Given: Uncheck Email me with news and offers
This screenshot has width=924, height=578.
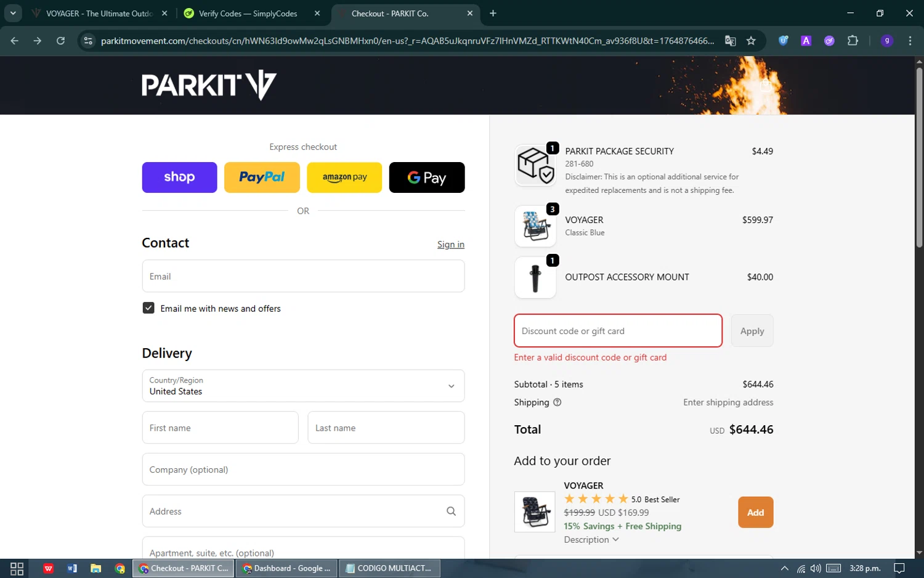Looking at the screenshot, I should 148,308.
